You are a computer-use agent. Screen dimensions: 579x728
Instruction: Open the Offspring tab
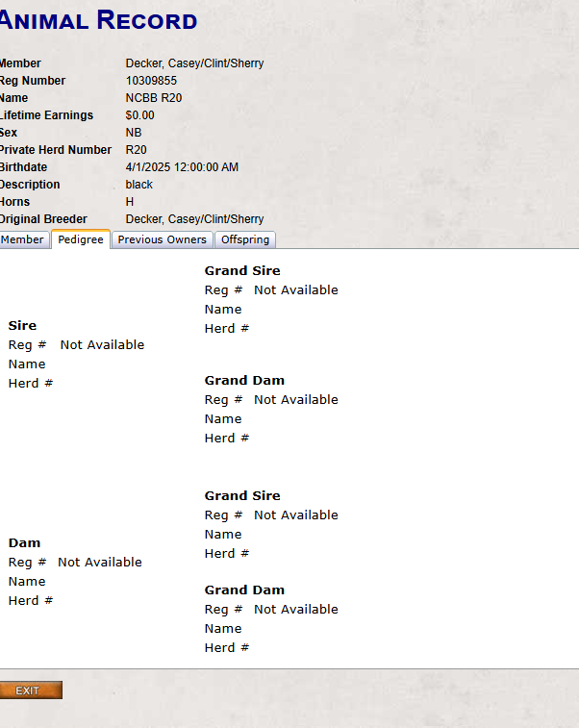245,240
